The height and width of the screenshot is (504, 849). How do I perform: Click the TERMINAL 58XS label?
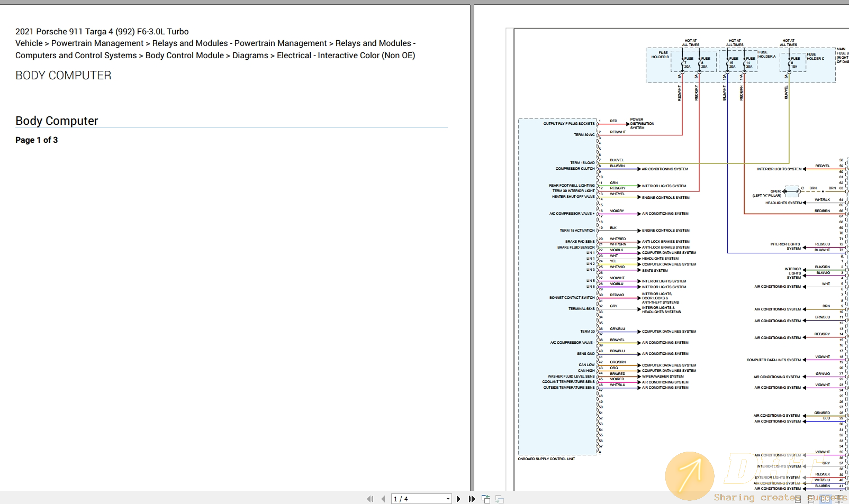pos(582,309)
